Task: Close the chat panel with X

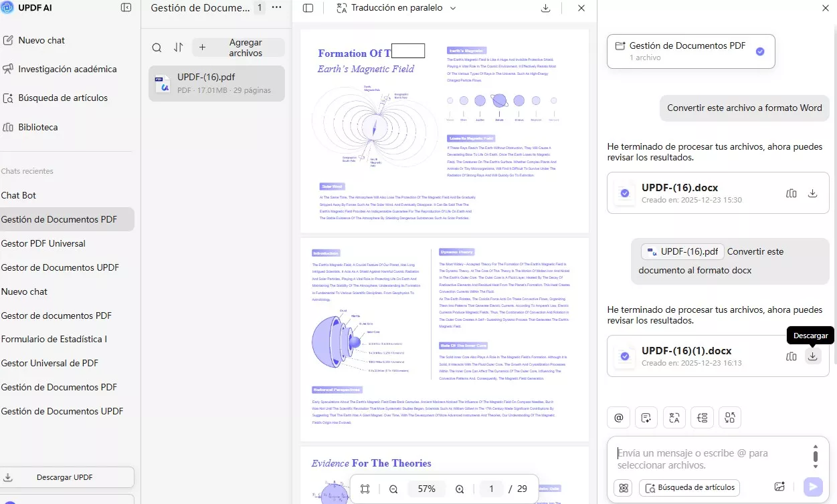Action: click(x=825, y=8)
